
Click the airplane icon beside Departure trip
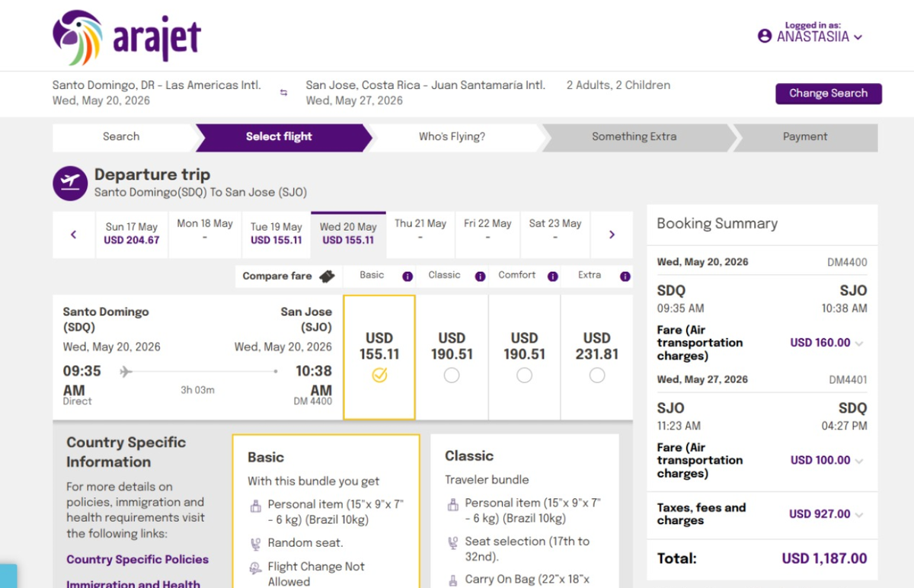coord(70,183)
